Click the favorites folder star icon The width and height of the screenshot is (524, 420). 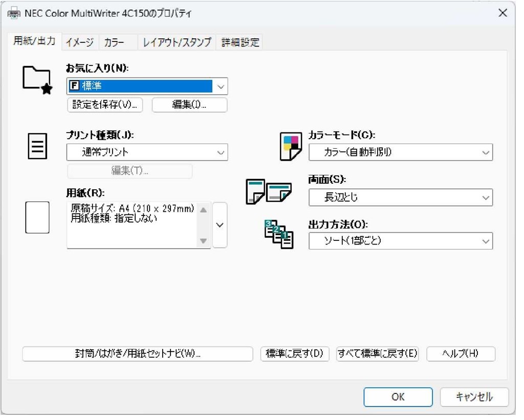coord(38,80)
